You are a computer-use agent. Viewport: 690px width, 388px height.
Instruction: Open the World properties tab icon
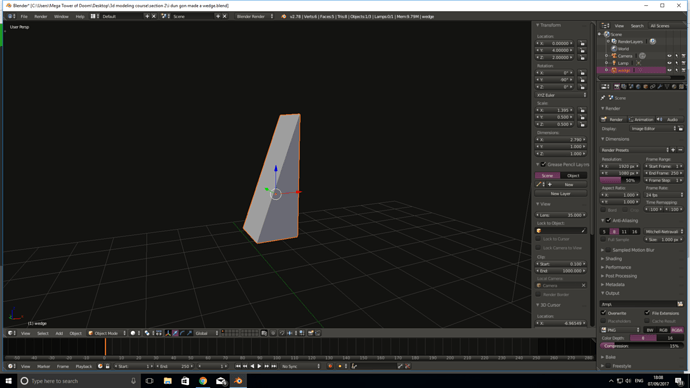coord(638,87)
